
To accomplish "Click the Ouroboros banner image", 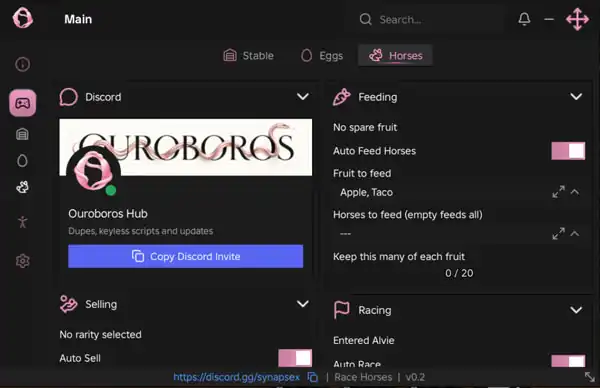I will [186, 147].
